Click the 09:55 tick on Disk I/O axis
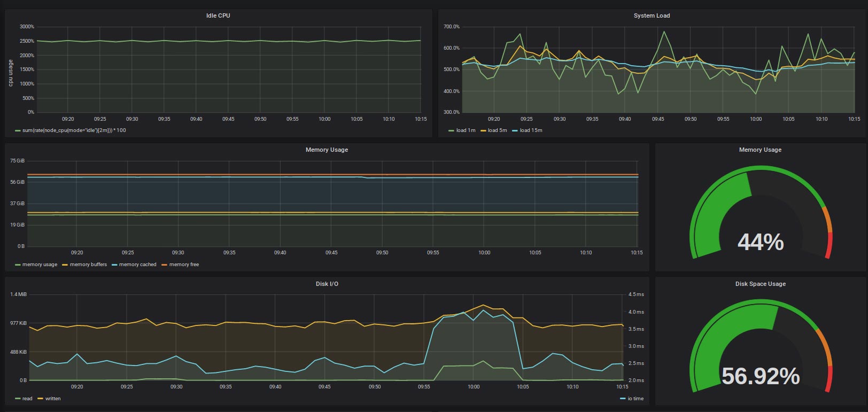 [x=424, y=387]
